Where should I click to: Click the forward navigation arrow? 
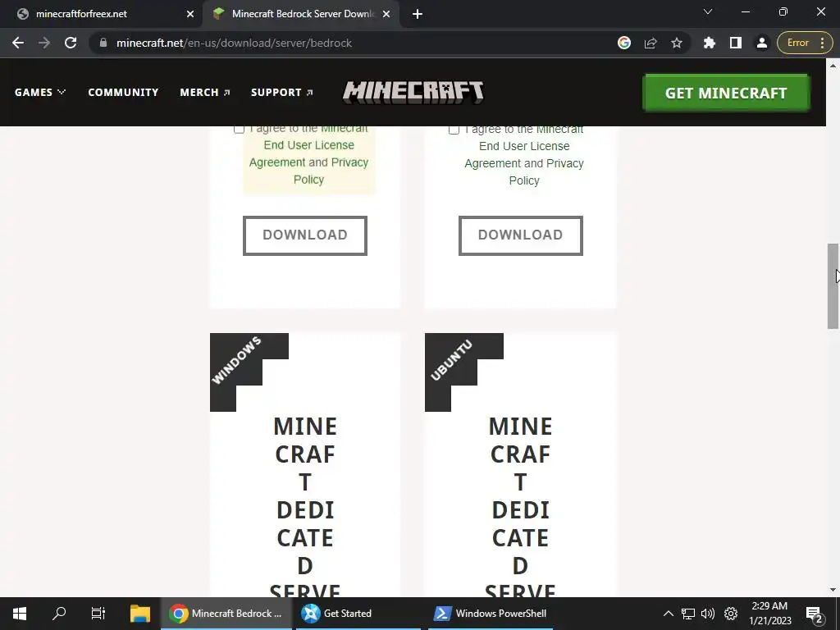(x=44, y=43)
